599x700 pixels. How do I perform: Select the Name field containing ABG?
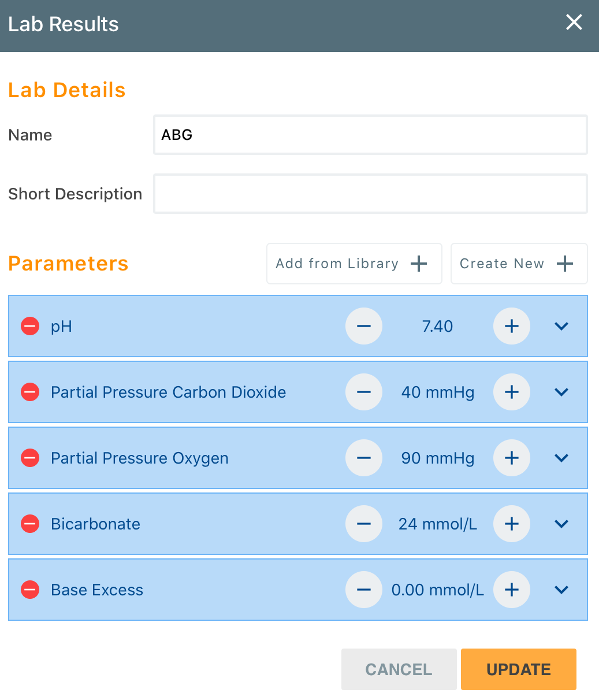click(x=370, y=135)
